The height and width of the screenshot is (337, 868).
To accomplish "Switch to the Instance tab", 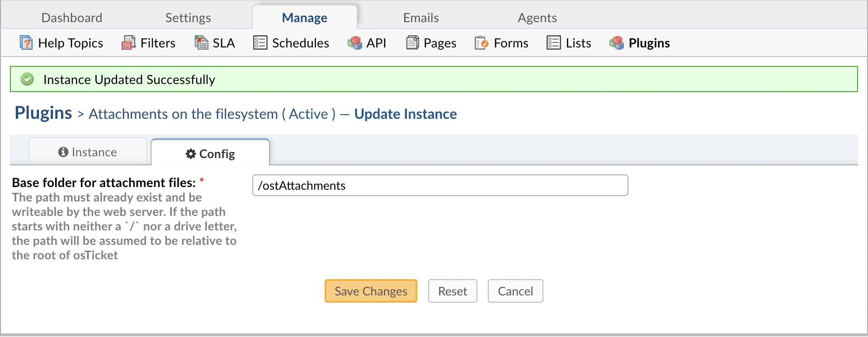I will [x=88, y=152].
